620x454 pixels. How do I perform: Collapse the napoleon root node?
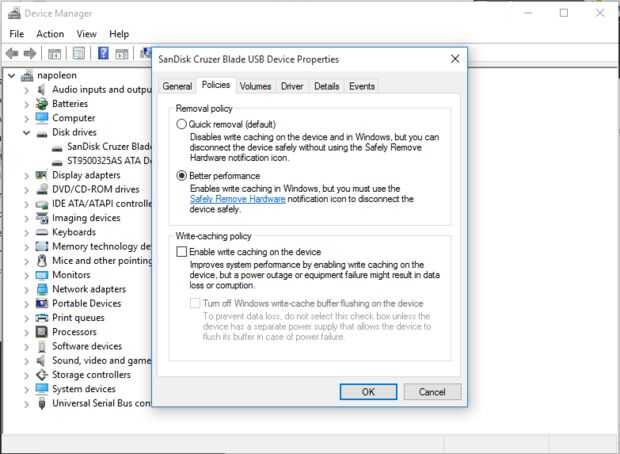pos(12,76)
